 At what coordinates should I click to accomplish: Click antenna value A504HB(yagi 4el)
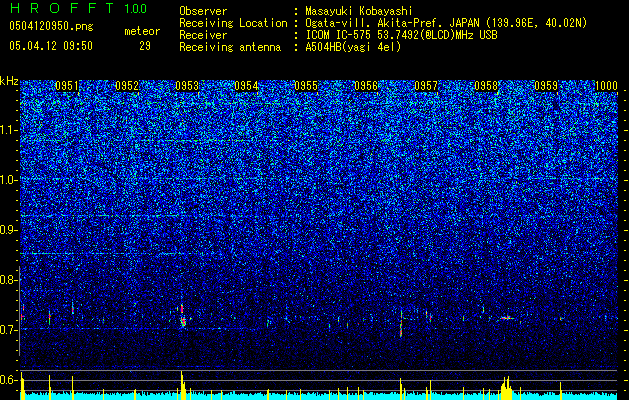click(x=353, y=47)
